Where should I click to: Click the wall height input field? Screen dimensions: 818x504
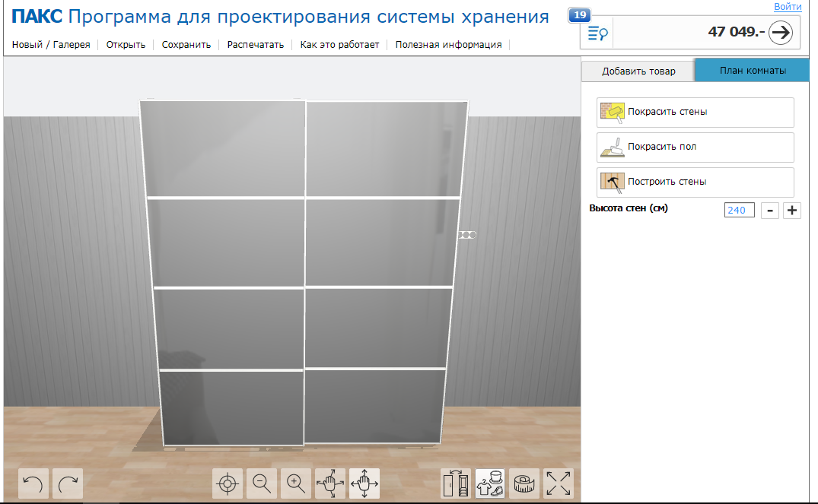[x=739, y=210]
